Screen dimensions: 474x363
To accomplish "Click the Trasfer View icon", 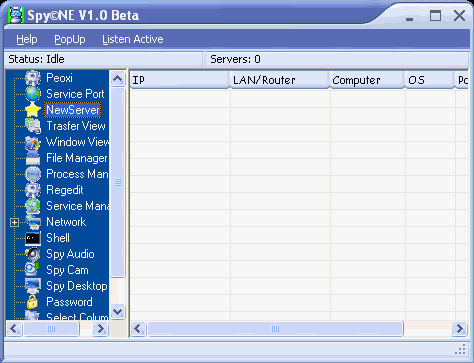I will point(33,126).
